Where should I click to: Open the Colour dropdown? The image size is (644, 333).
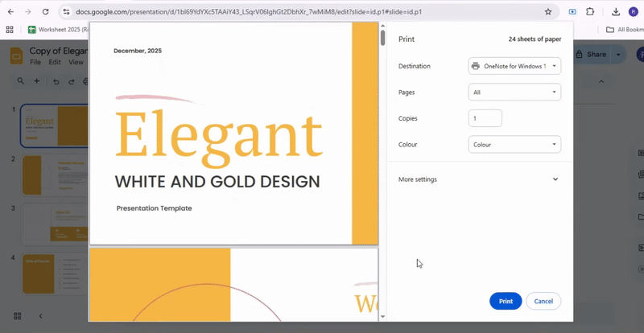pos(514,145)
